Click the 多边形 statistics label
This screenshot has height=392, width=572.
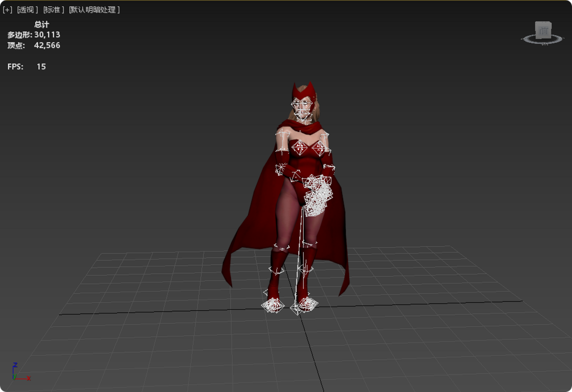(x=19, y=35)
